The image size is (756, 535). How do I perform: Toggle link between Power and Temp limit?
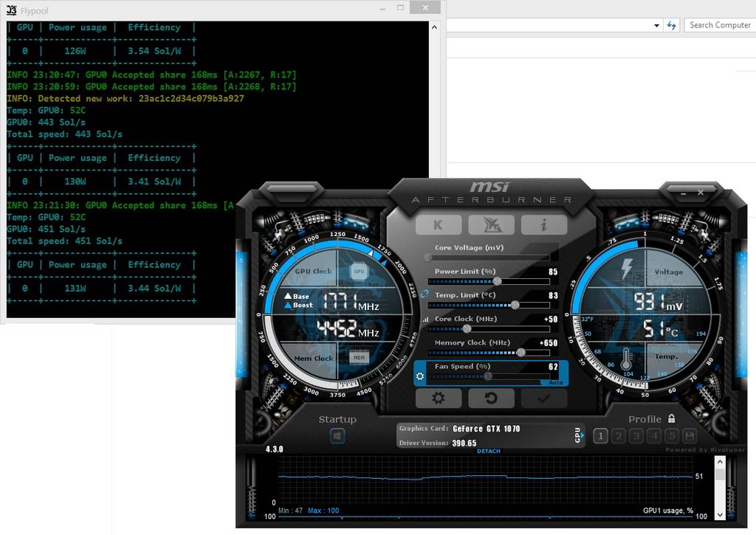pos(425,294)
